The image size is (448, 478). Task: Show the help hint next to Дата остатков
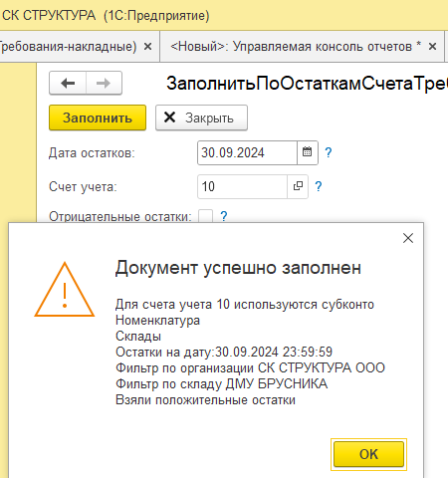(329, 152)
